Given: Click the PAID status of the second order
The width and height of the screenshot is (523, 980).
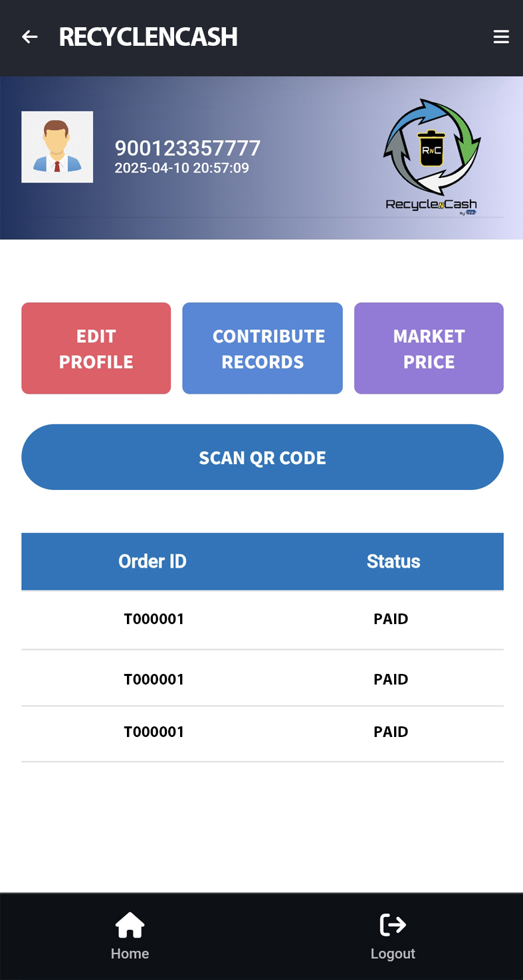Looking at the screenshot, I should click(x=391, y=679).
